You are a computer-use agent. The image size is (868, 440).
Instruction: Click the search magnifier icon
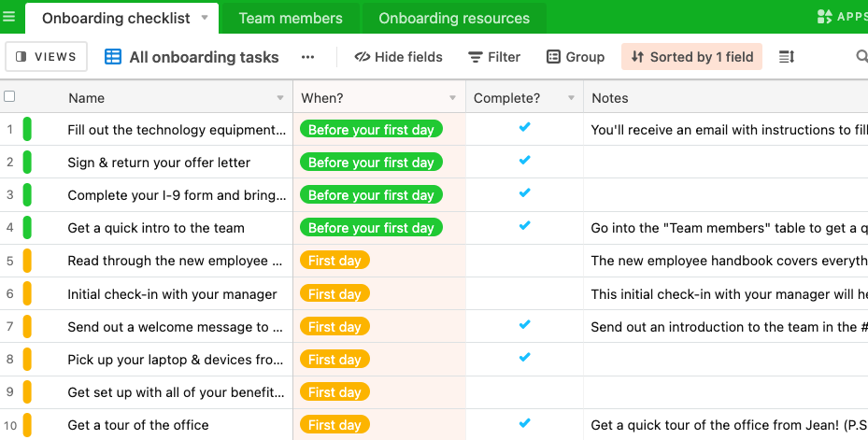point(861,56)
